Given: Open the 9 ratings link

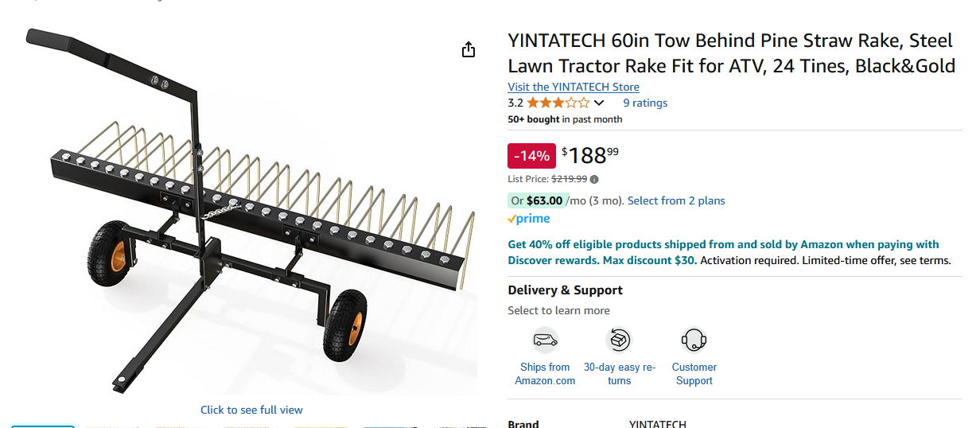Looking at the screenshot, I should point(645,103).
